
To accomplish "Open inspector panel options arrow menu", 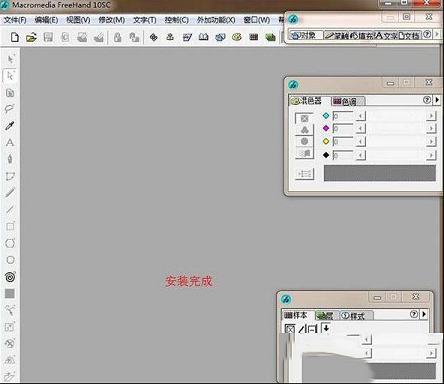I will tap(437, 34).
